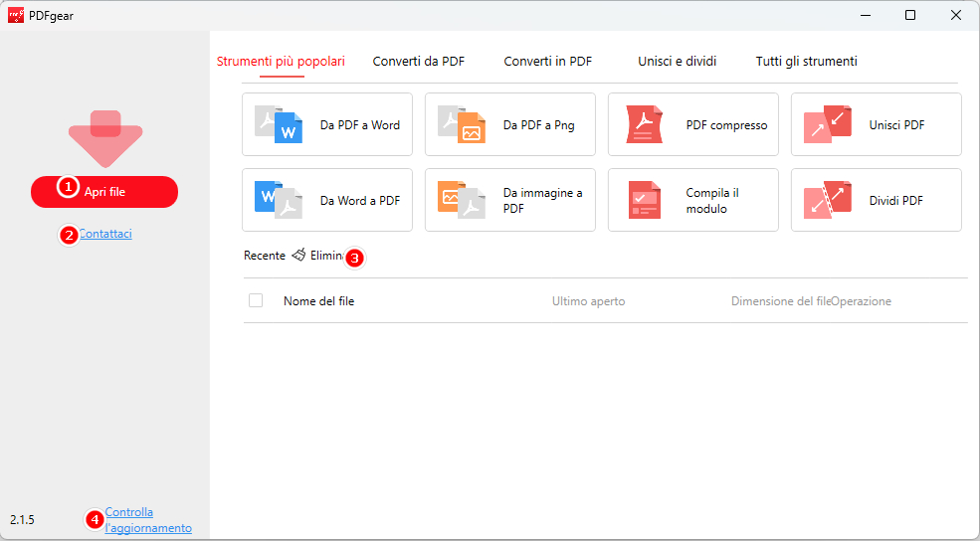Open the Converti in PDF tab
Image resolution: width=980 pixels, height=541 pixels.
548,62
